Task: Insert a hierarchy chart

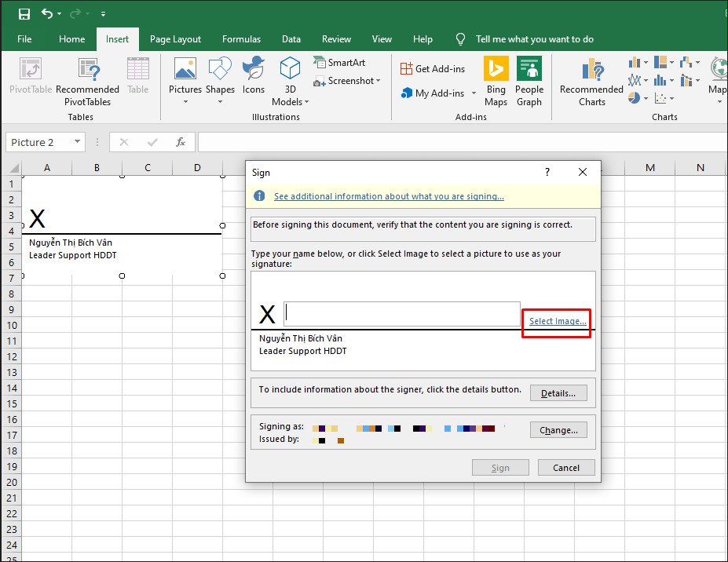Action: point(664,62)
